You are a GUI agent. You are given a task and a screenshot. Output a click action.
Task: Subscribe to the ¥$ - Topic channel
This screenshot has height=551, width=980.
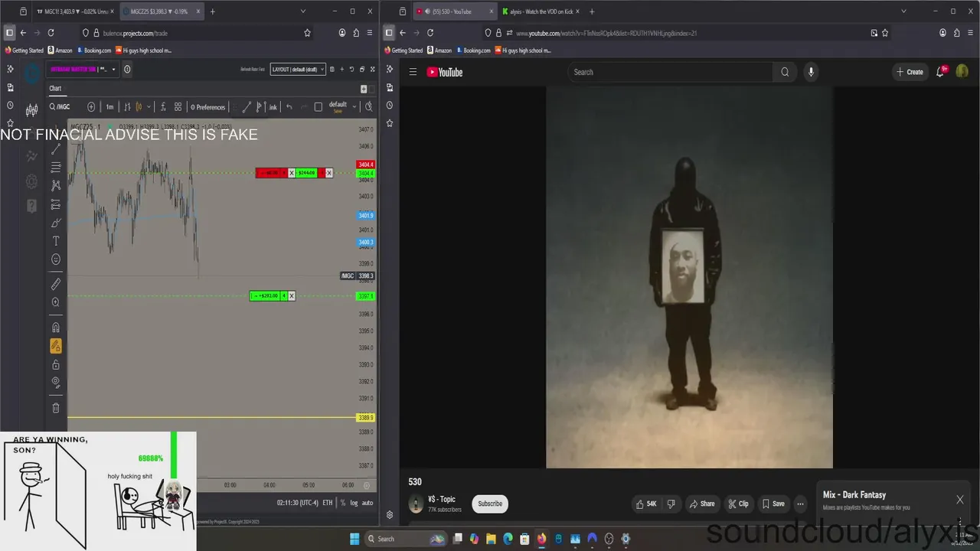pos(490,504)
